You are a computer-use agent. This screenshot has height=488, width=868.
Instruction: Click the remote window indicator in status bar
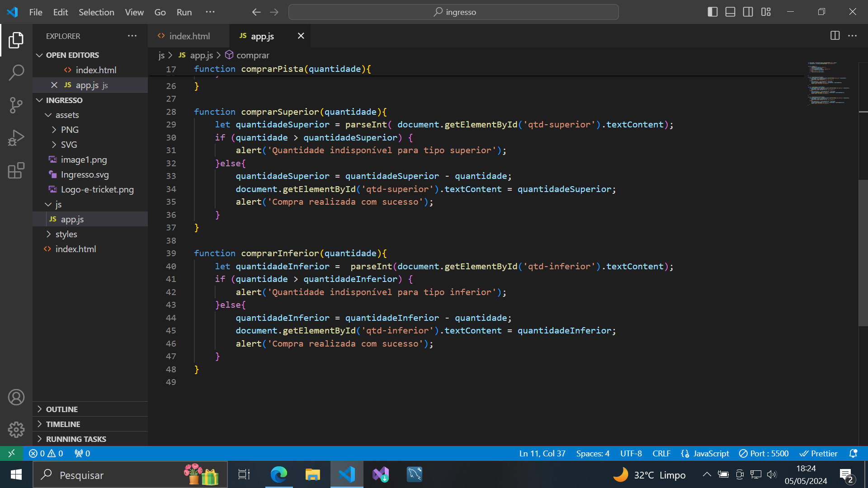pos(12,453)
